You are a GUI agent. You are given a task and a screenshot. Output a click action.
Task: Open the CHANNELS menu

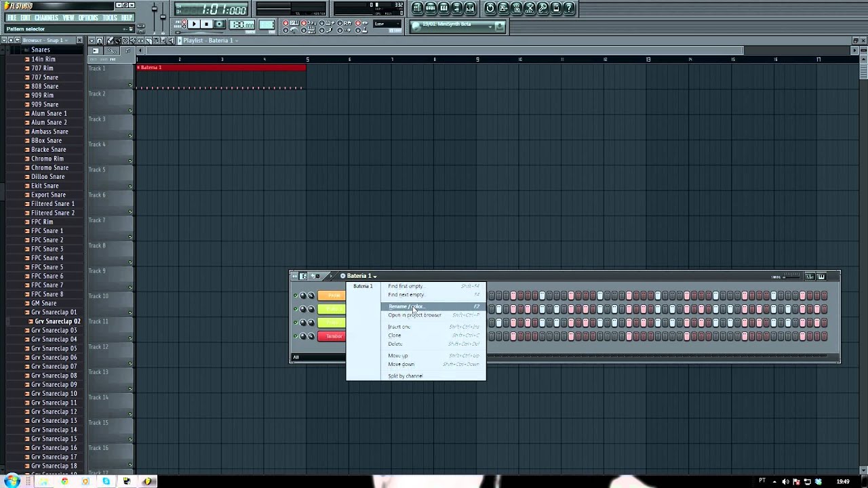pos(46,18)
